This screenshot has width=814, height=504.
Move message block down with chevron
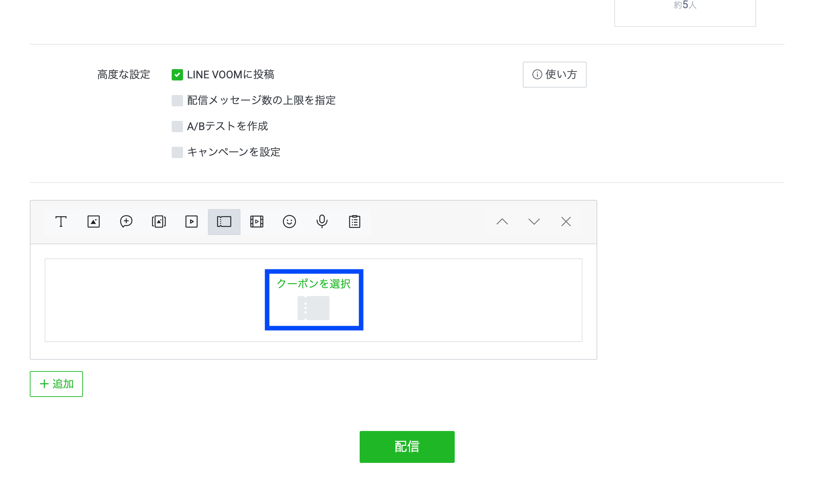(x=534, y=222)
